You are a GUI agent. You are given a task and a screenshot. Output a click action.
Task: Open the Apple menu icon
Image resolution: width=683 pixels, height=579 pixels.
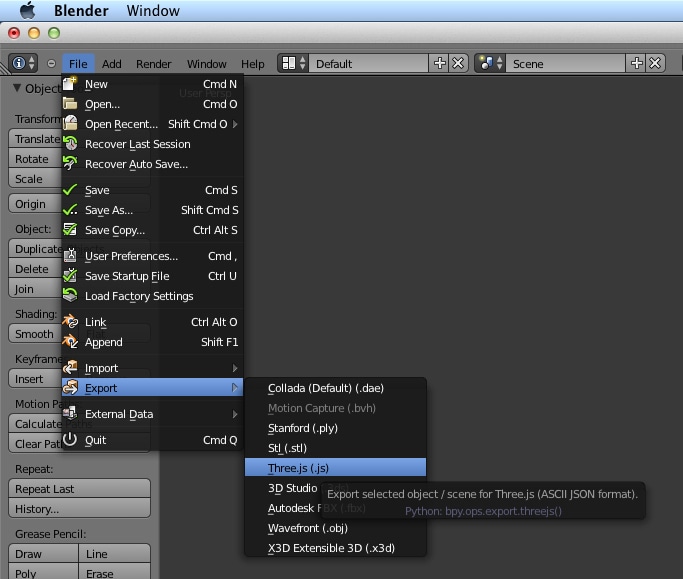click(x=27, y=11)
